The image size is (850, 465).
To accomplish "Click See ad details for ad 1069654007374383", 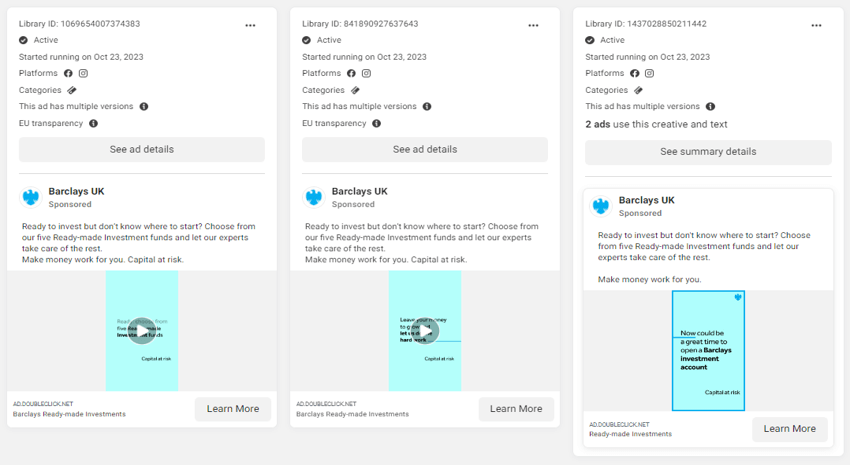I will point(141,150).
